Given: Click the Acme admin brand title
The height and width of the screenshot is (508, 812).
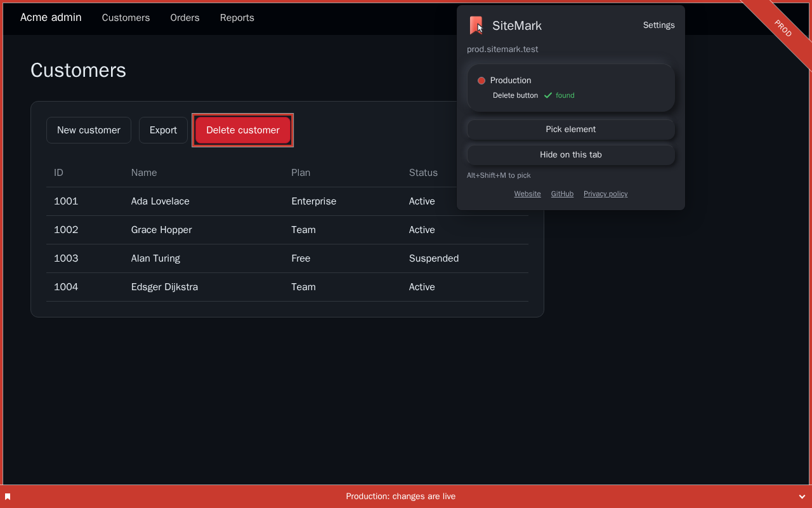Looking at the screenshot, I should (51, 17).
